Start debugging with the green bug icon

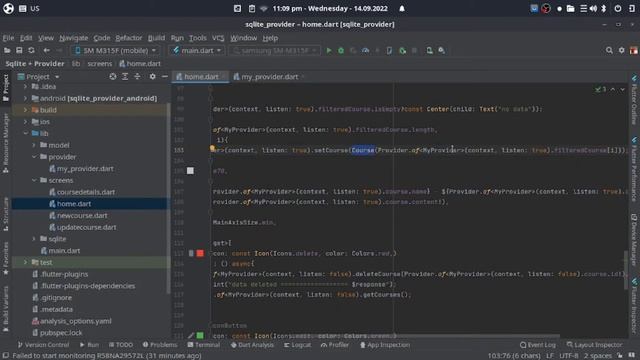[341, 51]
